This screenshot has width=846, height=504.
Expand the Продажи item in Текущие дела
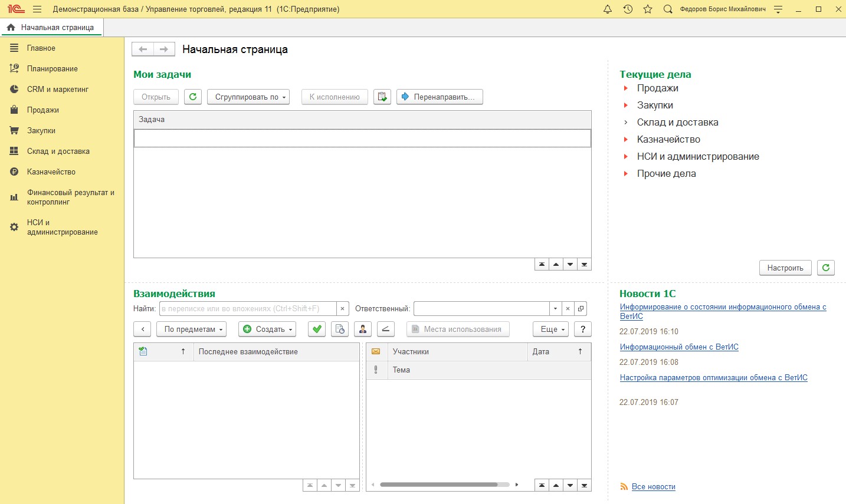[x=626, y=88]
